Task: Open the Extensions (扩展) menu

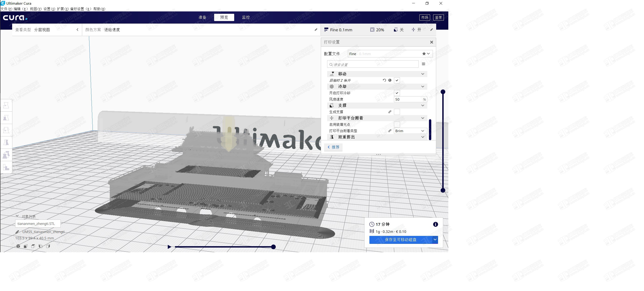Action: (63, 9)
